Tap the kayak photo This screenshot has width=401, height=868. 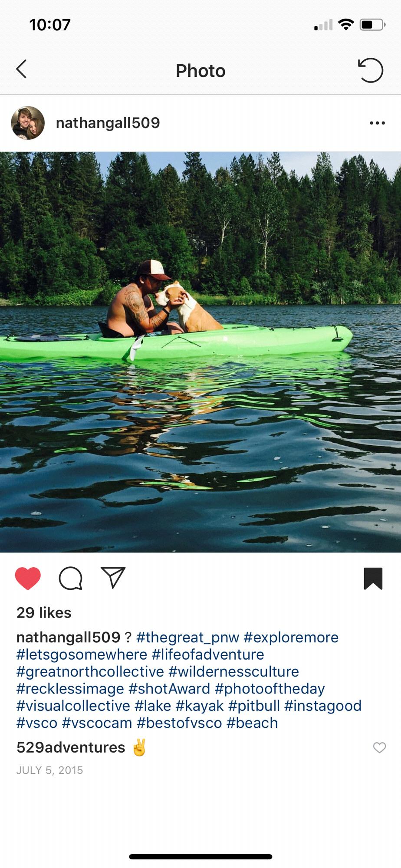pos(200,352)
